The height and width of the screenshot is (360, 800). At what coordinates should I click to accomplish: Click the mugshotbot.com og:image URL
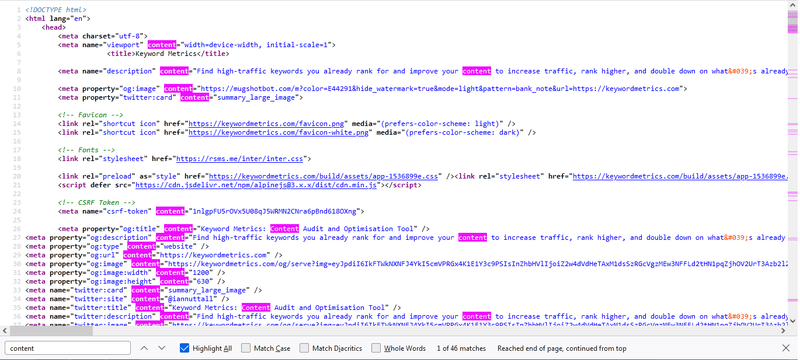[440, 89]
